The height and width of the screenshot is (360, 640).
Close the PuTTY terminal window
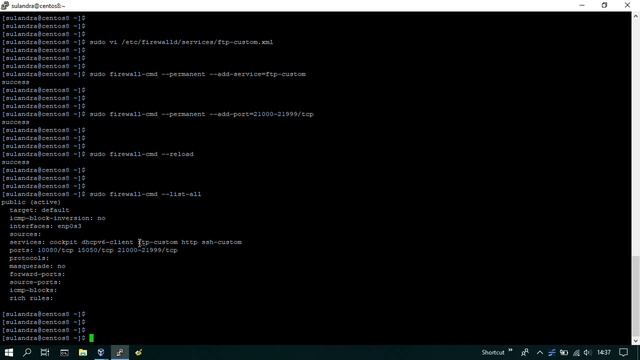point(627,5)
